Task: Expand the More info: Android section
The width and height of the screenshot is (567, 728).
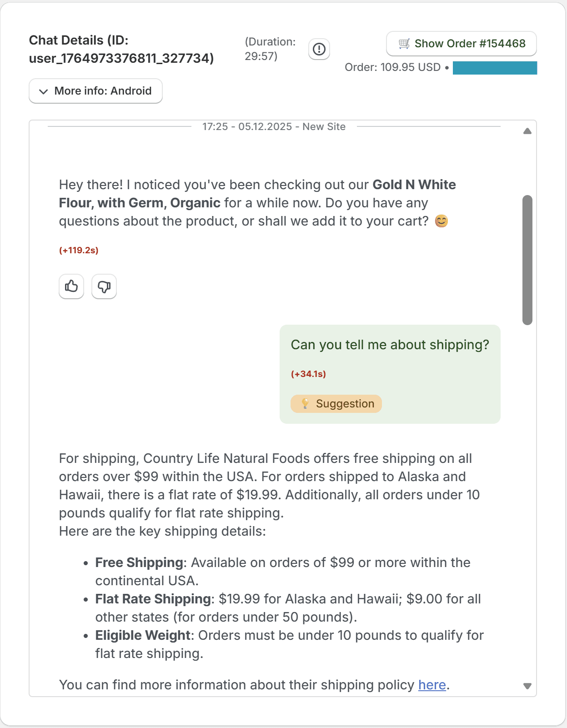Action: (95, 91)
